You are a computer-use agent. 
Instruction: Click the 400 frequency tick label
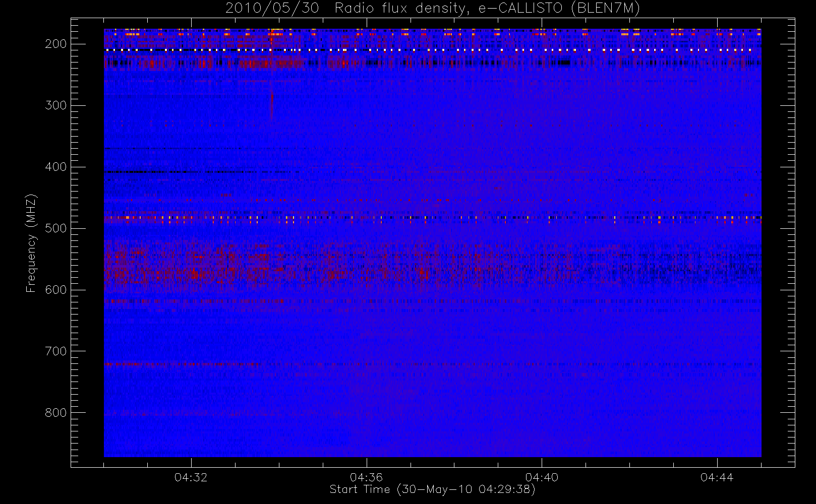[x=56, y=167]
